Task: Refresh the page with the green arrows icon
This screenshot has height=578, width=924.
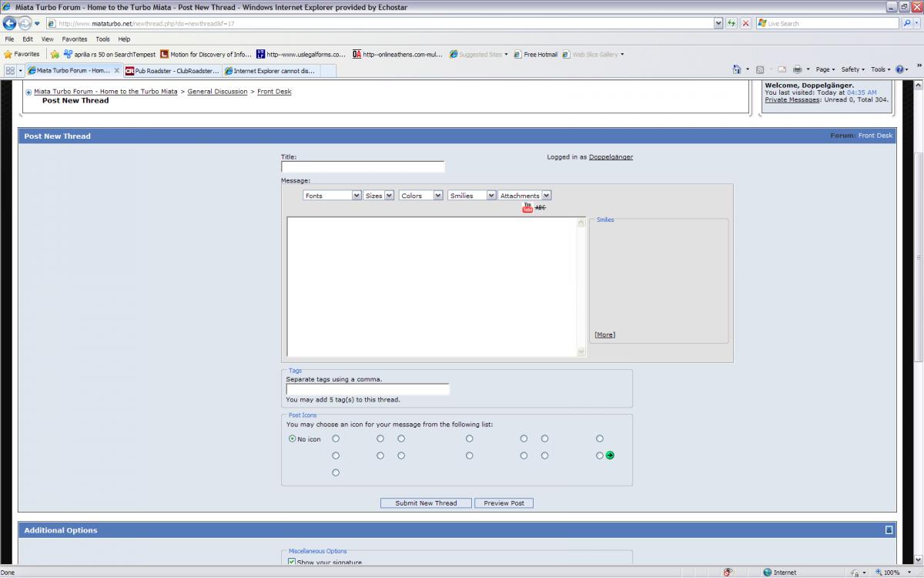Action: coord(731,23)
